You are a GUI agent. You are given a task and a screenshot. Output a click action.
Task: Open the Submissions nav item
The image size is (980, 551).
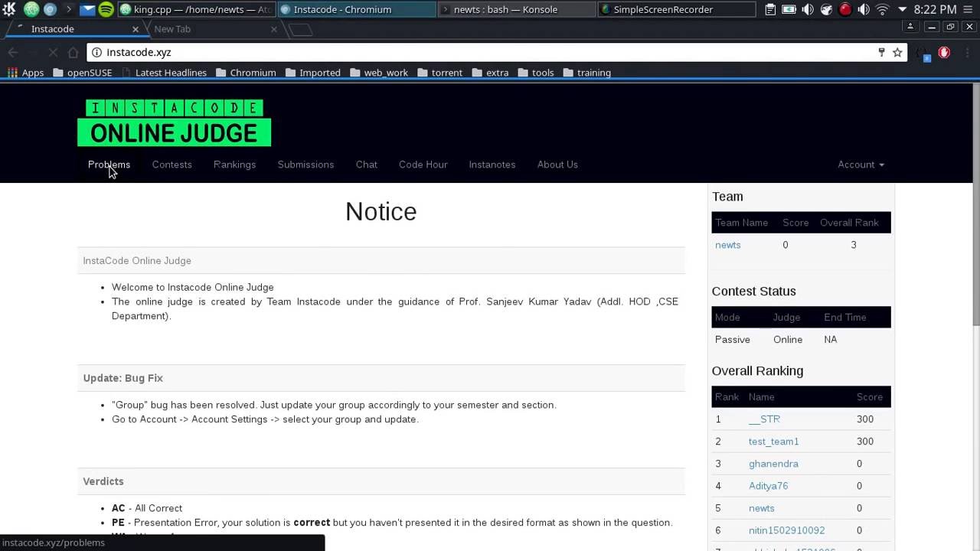click(305, 165)
